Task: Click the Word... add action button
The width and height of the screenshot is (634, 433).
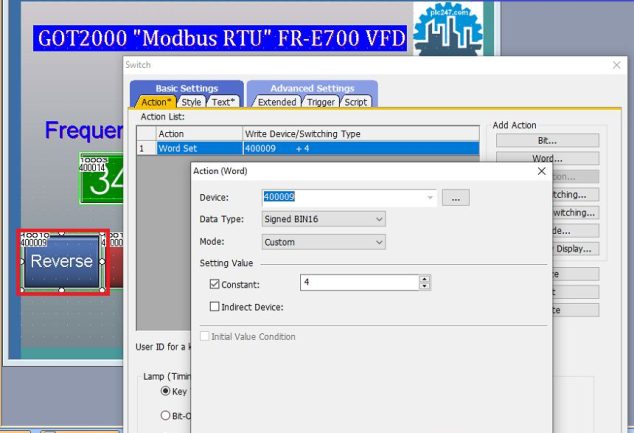Action: (547, 158)
